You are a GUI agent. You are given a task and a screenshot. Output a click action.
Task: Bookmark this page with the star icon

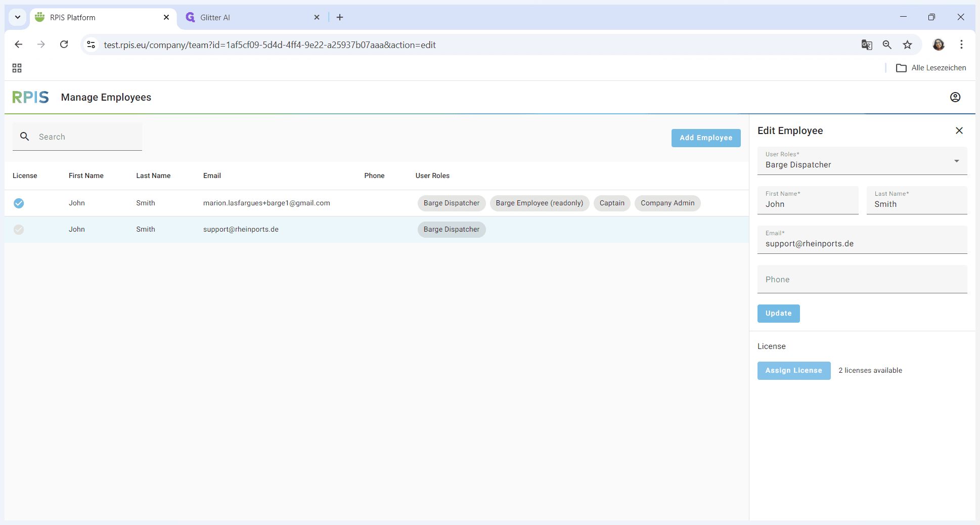click(x=908, y=45)
